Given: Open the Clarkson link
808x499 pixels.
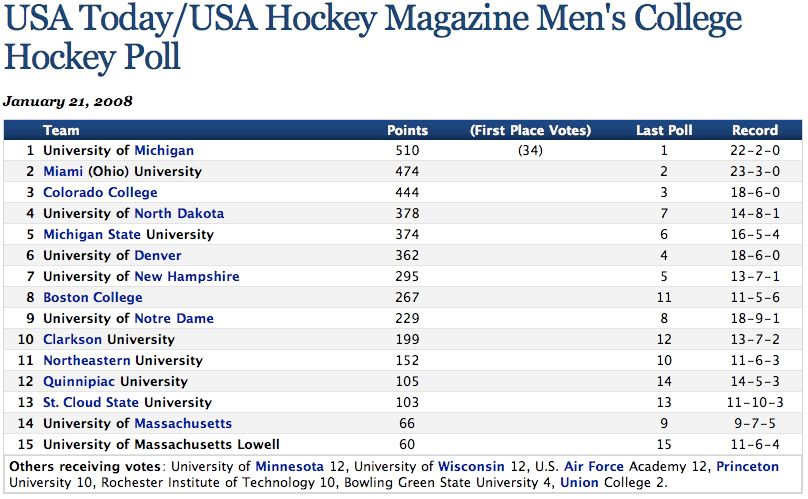Looking at the screenshot, I should click(72, 339).
